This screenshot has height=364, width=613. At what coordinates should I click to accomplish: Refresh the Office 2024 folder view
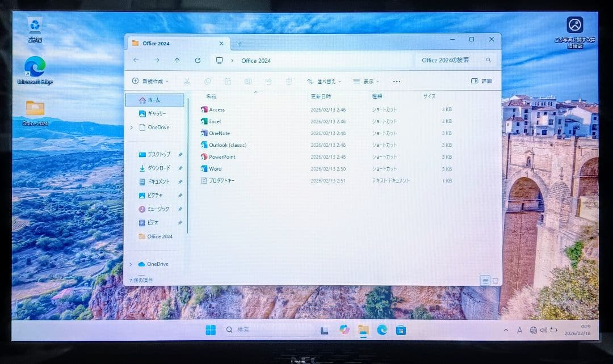point(198,60)
